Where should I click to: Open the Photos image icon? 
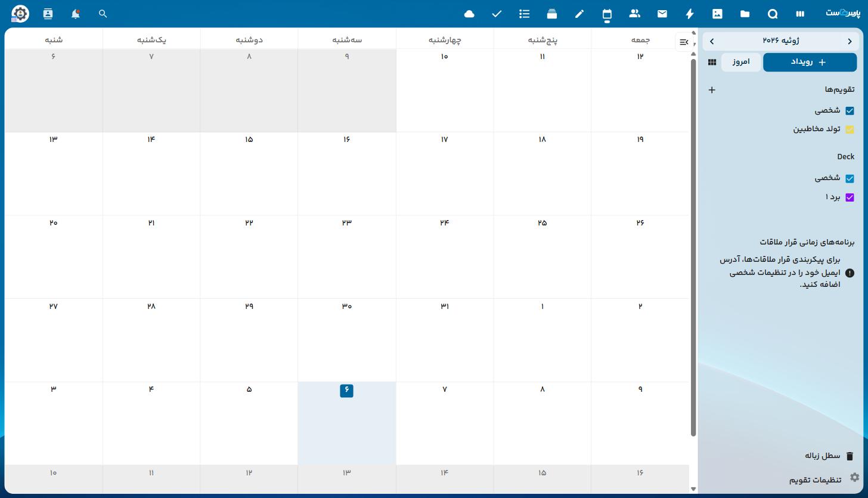tap(717, 14)
